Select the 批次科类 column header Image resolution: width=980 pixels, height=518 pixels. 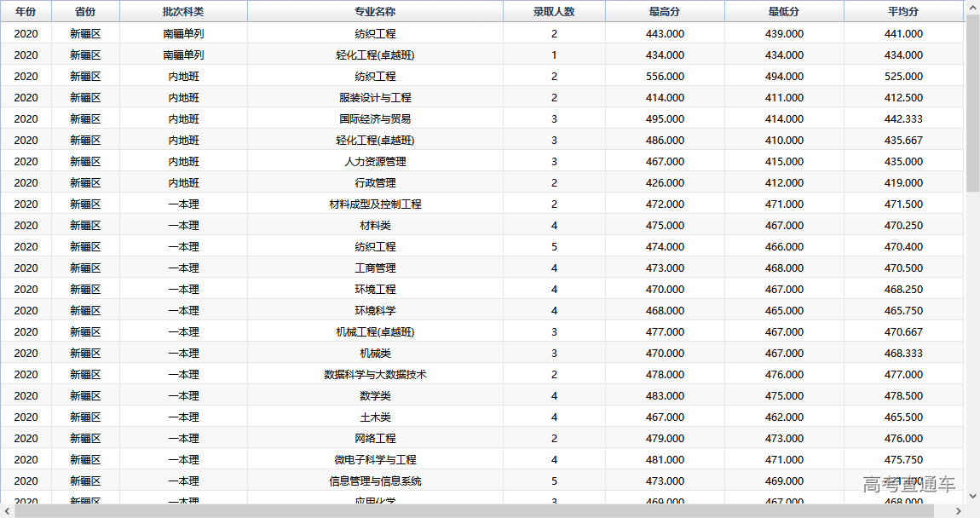(183, 12)
